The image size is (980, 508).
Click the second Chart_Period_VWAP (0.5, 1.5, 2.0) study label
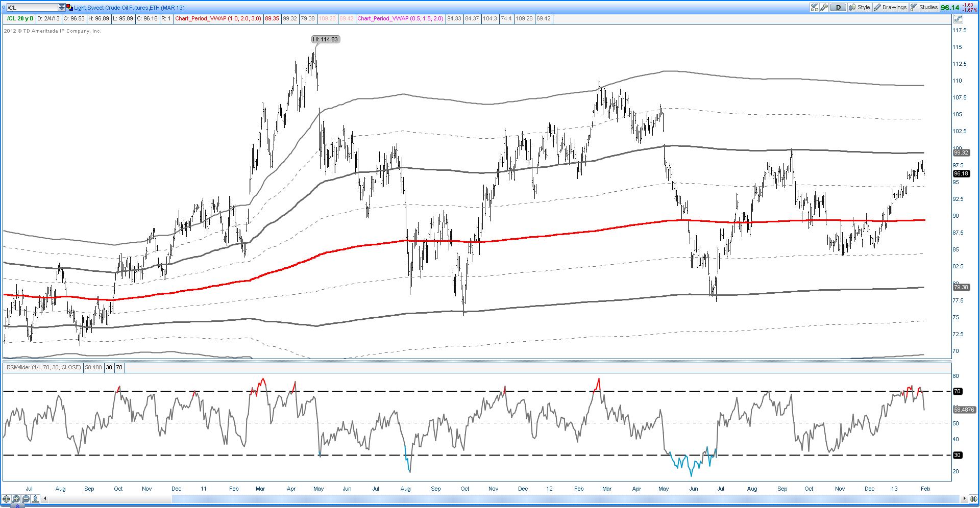400,18
